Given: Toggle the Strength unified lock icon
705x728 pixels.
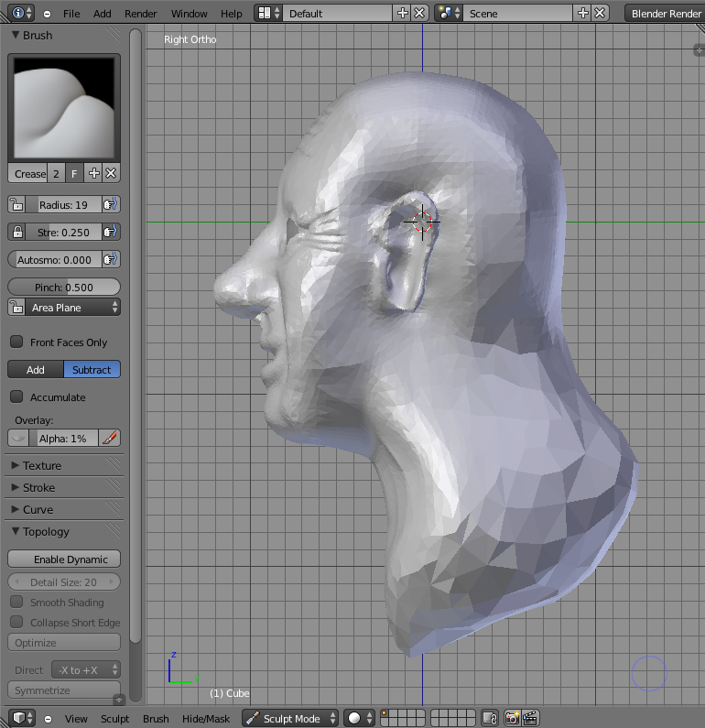Looking at the screenshot, I should coord(17,233).
